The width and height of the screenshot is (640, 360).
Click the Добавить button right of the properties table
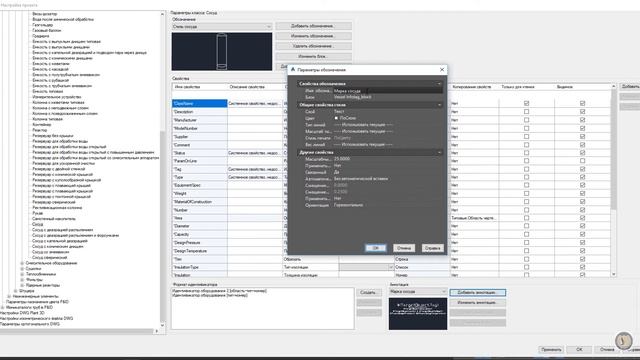[630, 87]
